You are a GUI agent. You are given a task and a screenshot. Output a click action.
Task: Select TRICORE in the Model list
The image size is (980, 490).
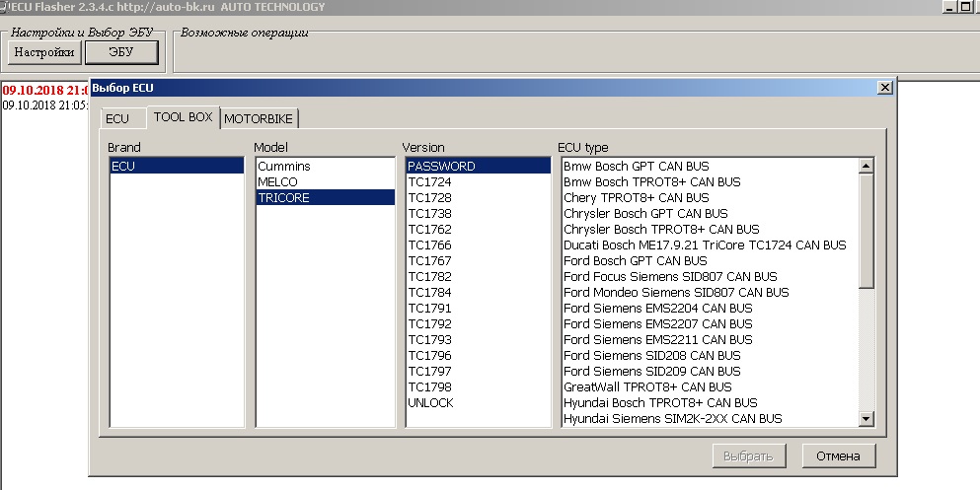[326, 197]
